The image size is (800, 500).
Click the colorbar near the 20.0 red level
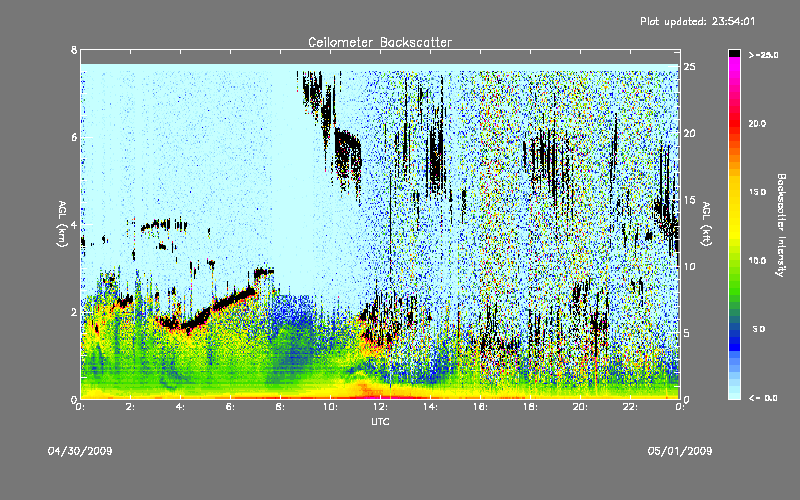click(x=734, y=124)
